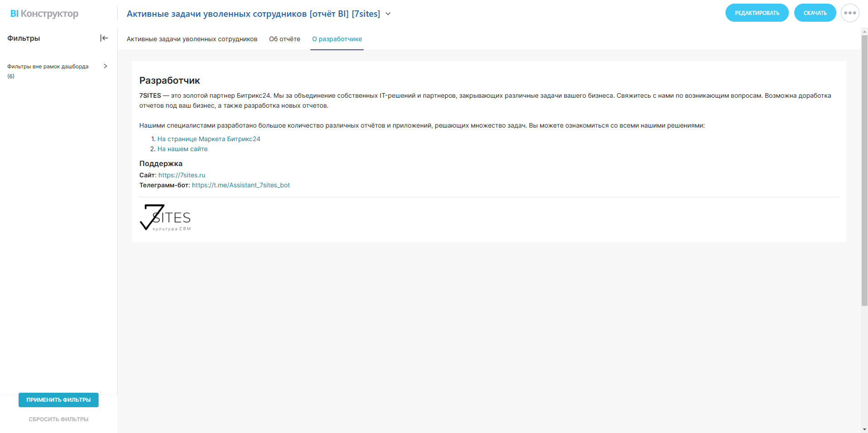Open the three-dots more options menu
Image resolution: width=868 pixels, height=433 pixels.
[x=850, y=13]
